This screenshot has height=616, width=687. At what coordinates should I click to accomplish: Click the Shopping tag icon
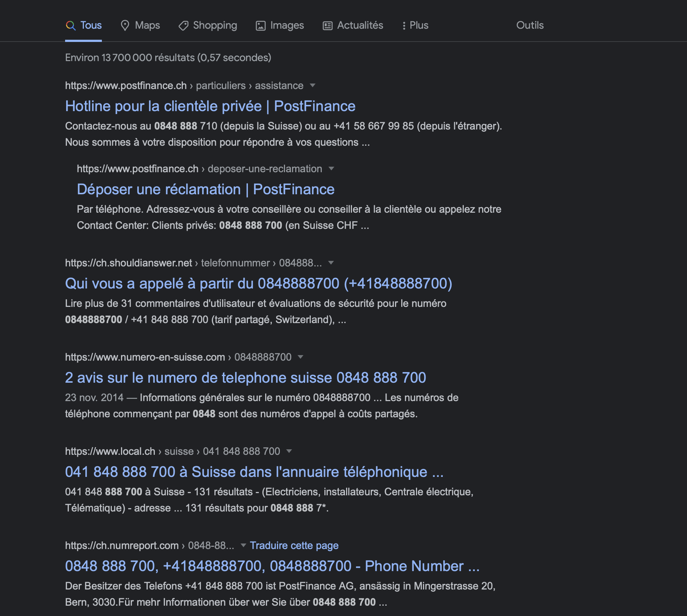(x=183, y=25)
